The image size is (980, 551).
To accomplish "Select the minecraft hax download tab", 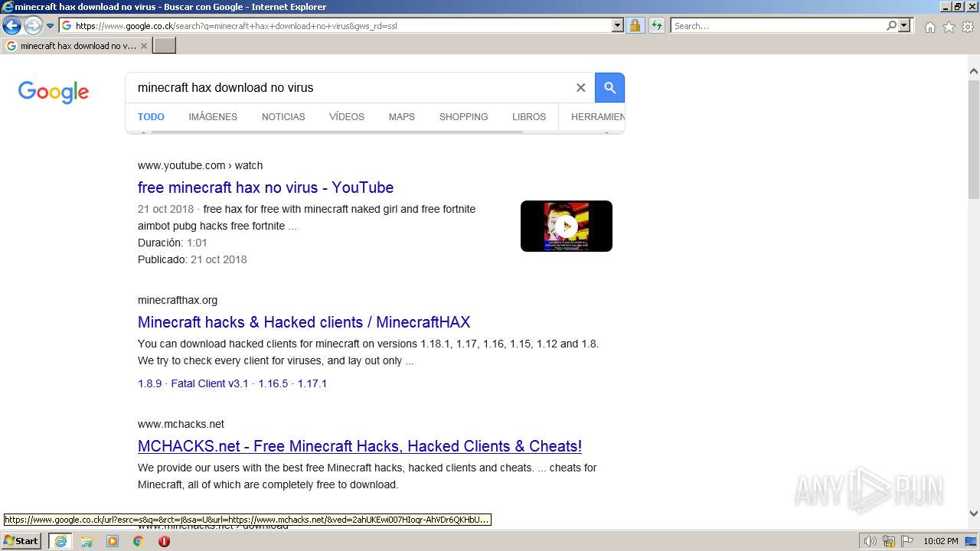I will tap(77, 46).
